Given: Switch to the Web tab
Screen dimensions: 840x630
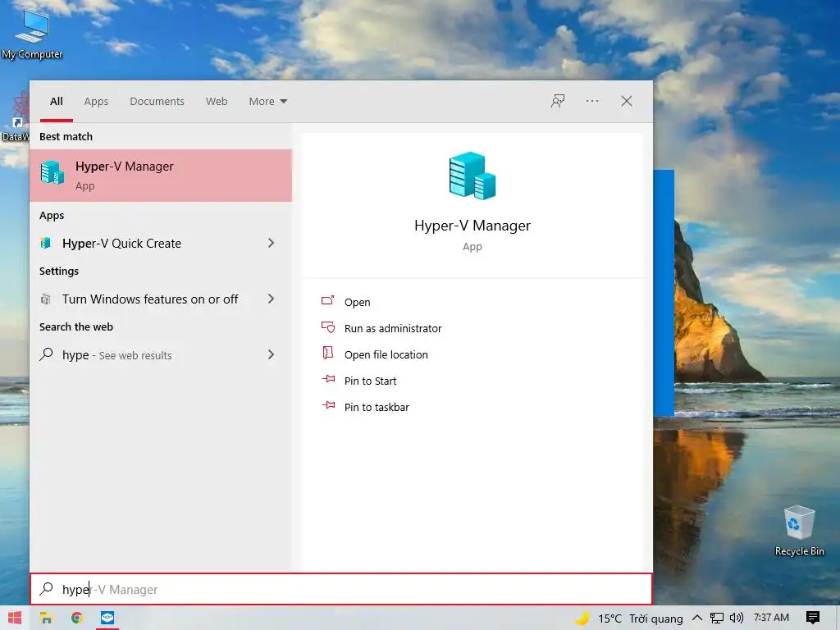Looking at the screenshot, I should click(x=217, y=101).
